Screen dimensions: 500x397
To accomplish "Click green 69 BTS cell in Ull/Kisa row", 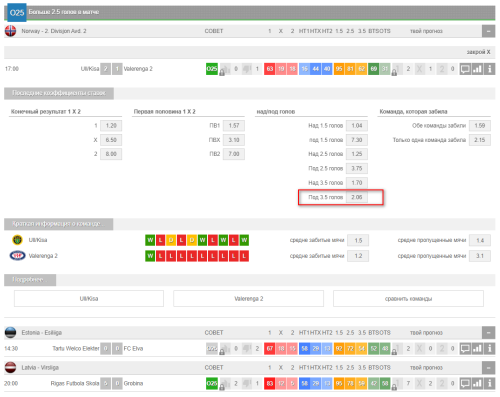I will pos(373,69).
